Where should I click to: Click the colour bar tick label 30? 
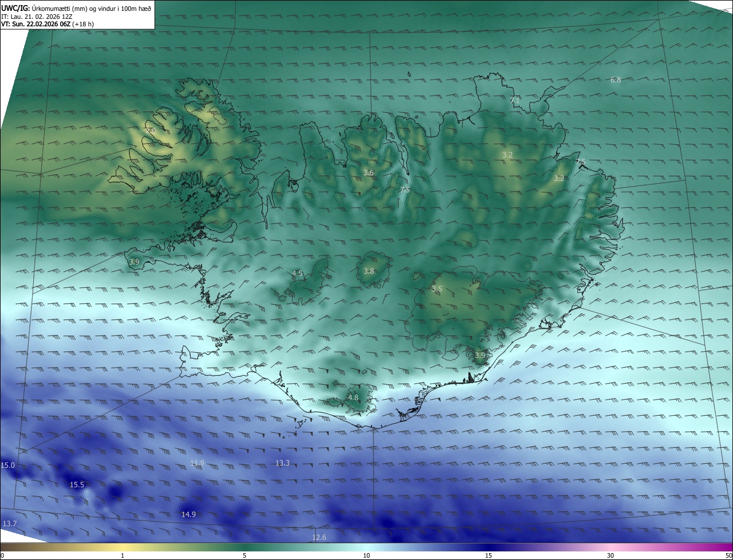point(610,555)
